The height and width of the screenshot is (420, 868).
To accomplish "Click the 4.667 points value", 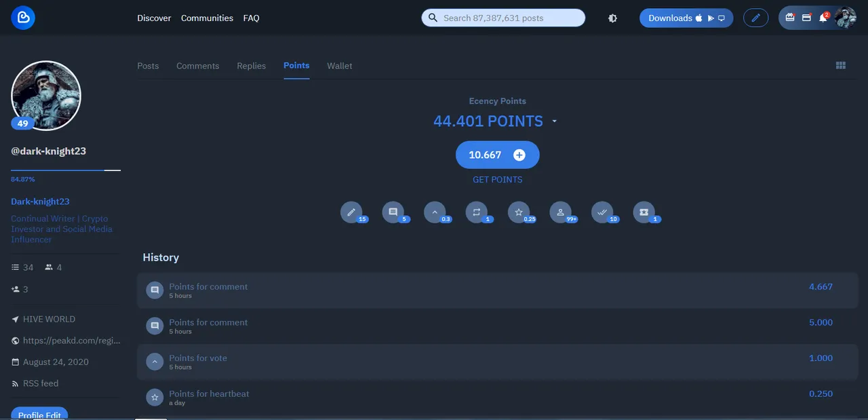I will click(x=821, y=287).
